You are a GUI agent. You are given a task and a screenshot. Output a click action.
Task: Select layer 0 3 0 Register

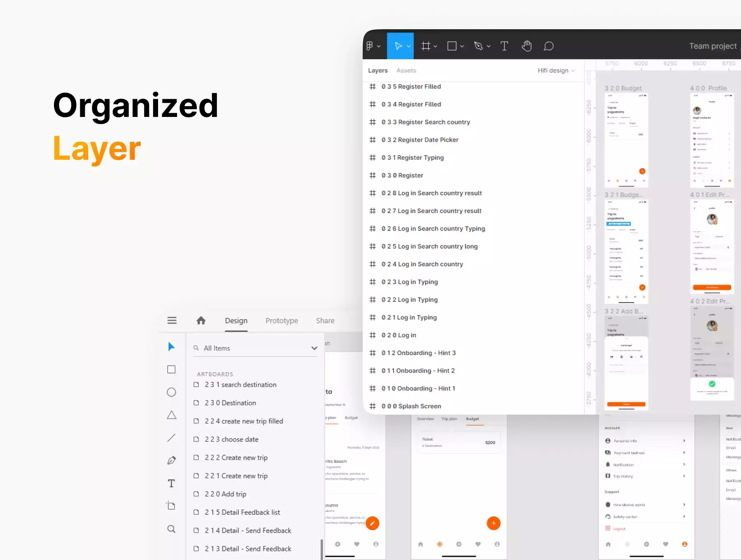[x=473, y=175]
